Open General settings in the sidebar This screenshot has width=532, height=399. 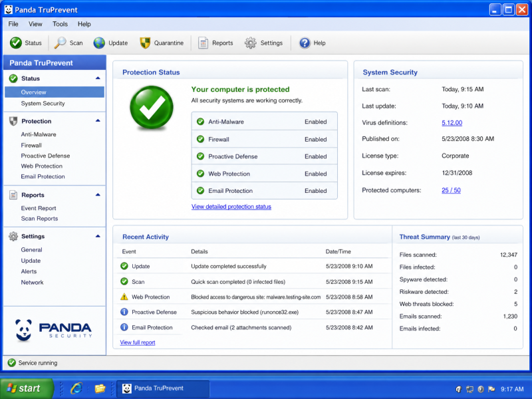[x=31, y=250]
